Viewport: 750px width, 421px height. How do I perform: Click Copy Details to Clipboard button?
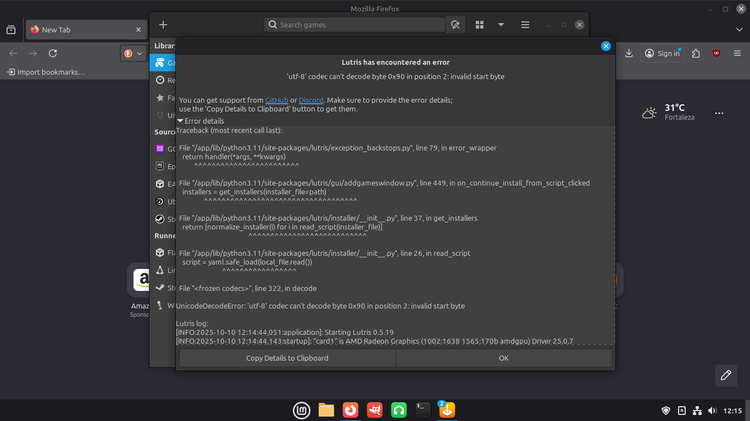click(x=287, y=358)
